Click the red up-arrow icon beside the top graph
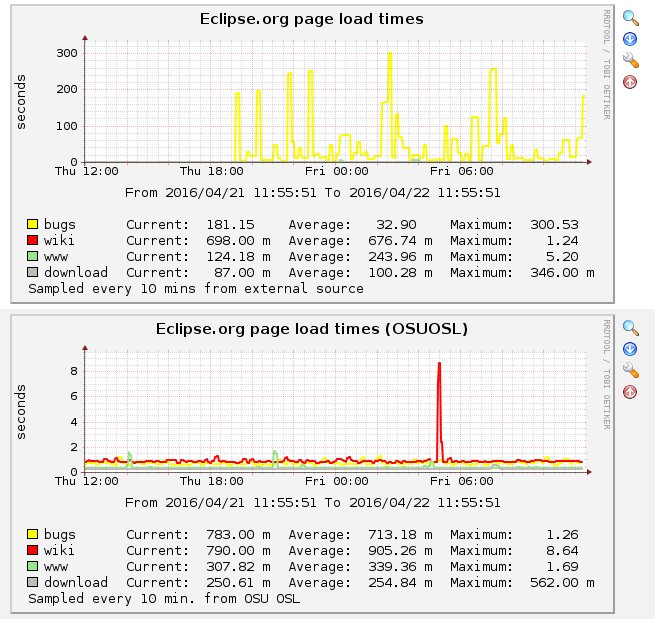The width and height of the screenshot is (655, 621). coord(630,82)
